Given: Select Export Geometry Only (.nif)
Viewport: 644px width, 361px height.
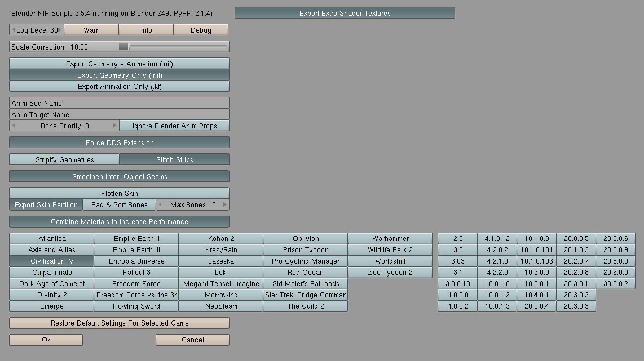Looking at the screenshot, I should click(119, 75).
